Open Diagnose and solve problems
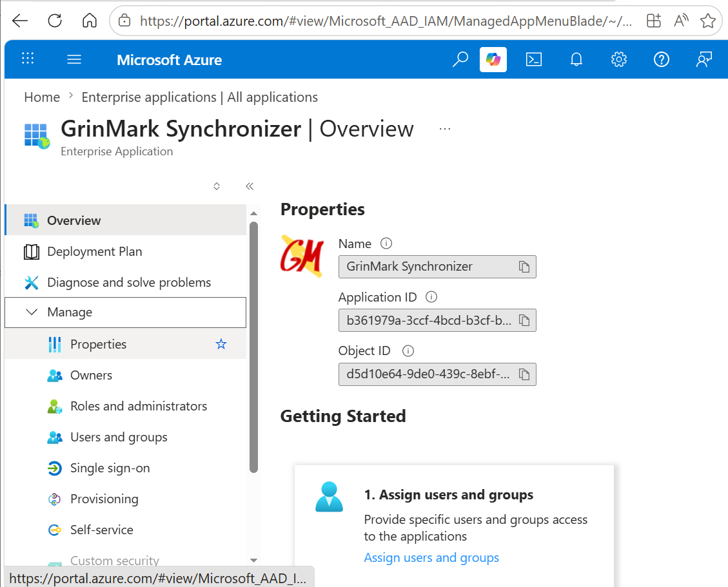Viewport: 728px width, 587px height. point(125,282)
